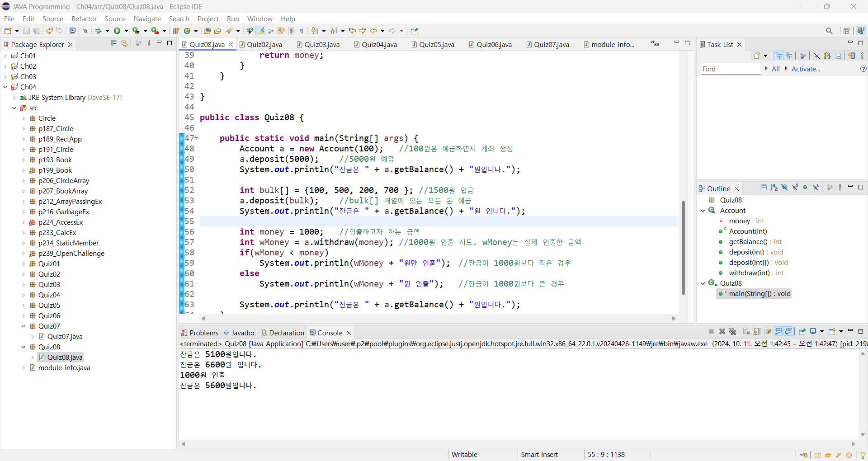
Task: Click Previous Annotation arrow icon
Action: (x=334, y=31)
